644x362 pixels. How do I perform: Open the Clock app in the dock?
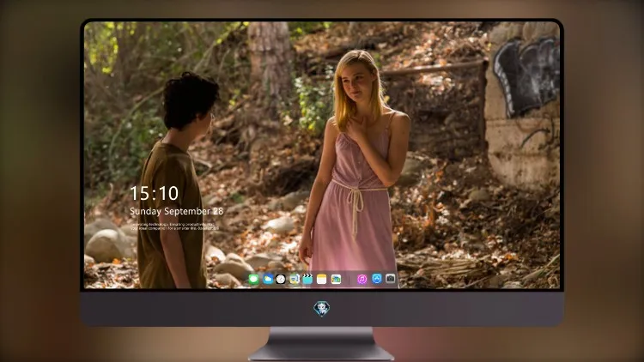pos(281,279)
